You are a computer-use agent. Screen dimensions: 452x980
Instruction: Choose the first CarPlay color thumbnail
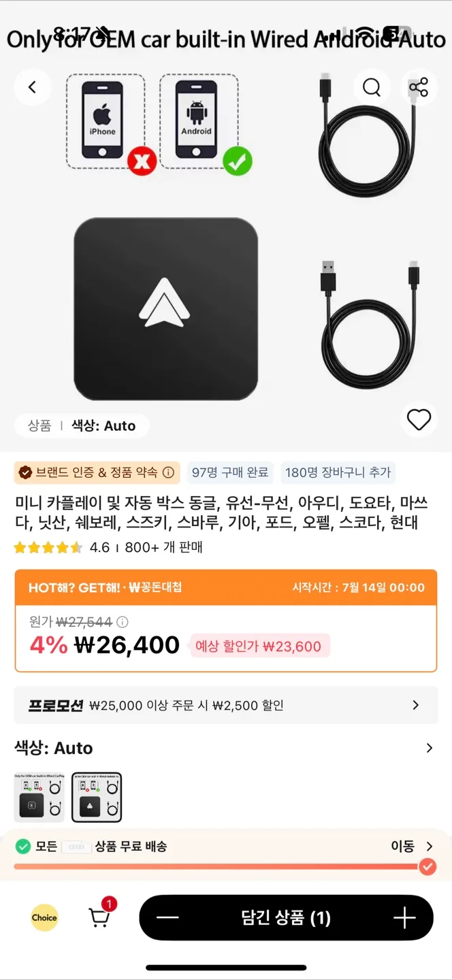coord(39,797)
